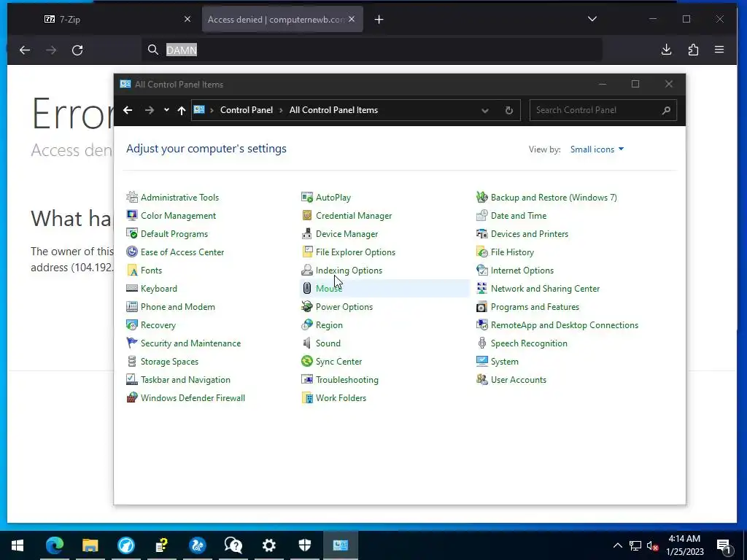
Task: Open Work Folders link
Action: (341, 397)
